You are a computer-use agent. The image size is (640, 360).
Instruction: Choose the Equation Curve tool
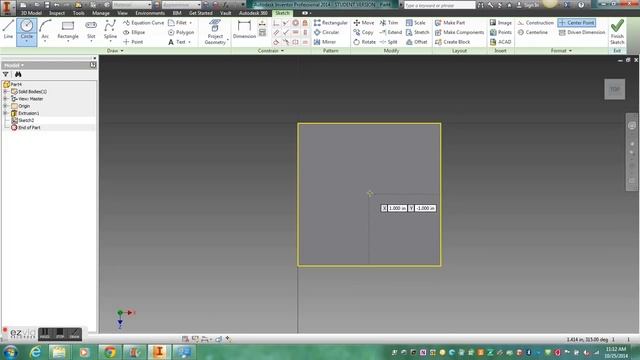[x=143, y=23]
